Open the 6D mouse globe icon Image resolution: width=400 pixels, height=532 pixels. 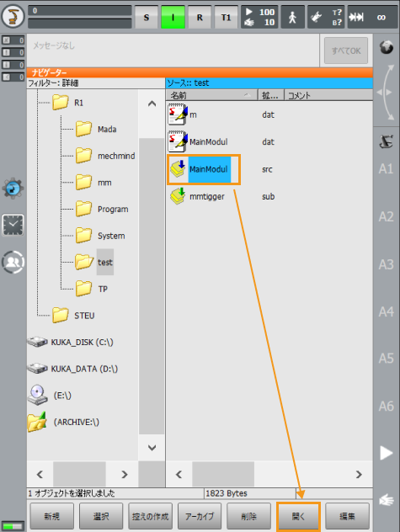[x=387, y=47]
